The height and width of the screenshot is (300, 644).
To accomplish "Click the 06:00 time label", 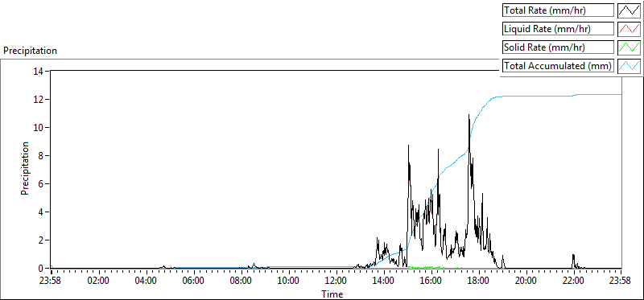I will (x=193, y=282).
